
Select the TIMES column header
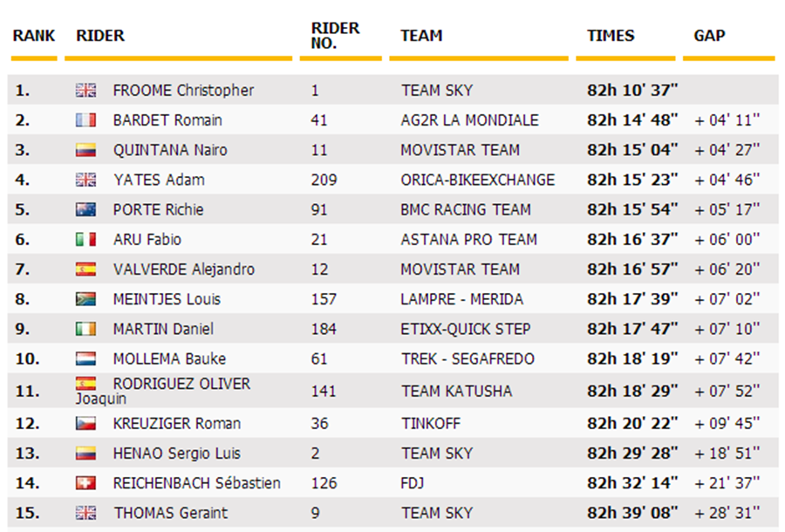(x=611, y=36)
